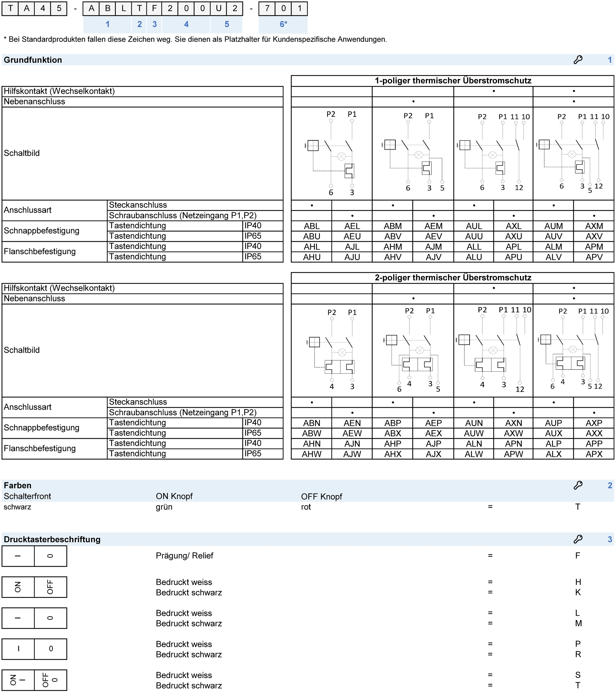Select table cell AUN
Viewport: 616px width, 692px height.
474,423
